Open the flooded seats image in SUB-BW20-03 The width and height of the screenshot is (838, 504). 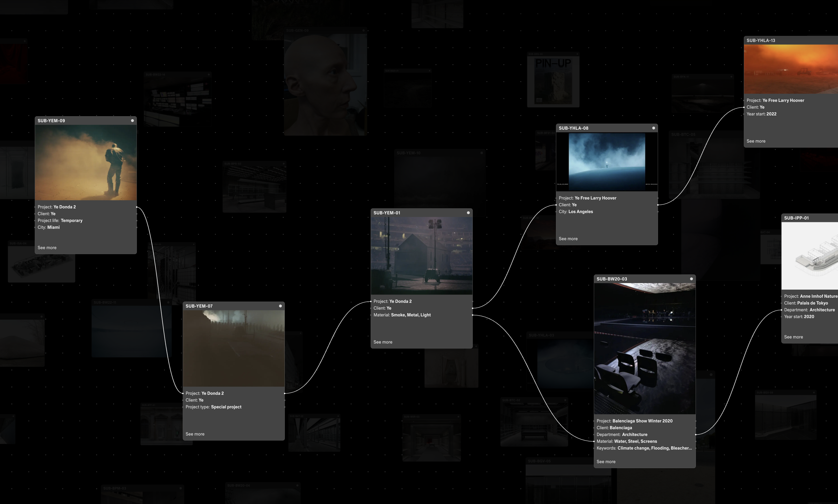[x=644, y=348]
